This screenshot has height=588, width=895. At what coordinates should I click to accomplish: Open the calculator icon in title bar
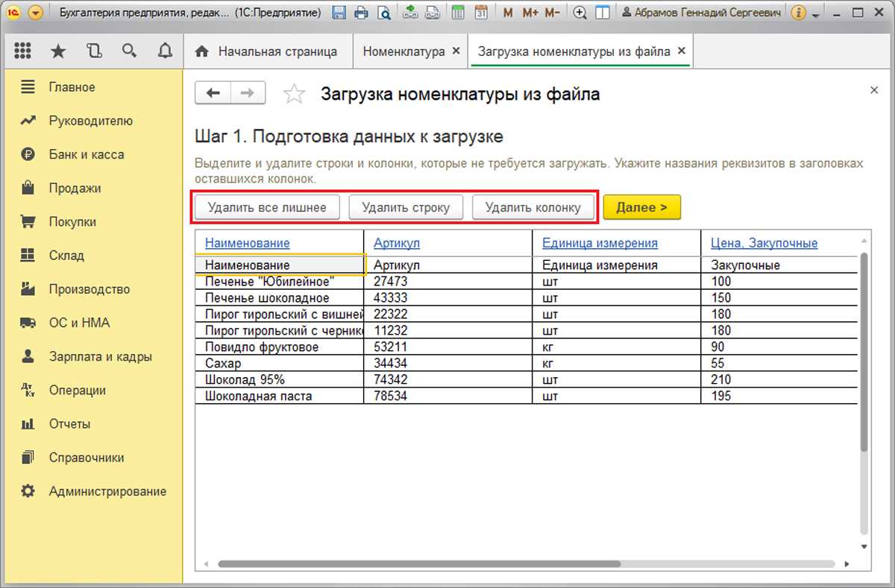459,13
